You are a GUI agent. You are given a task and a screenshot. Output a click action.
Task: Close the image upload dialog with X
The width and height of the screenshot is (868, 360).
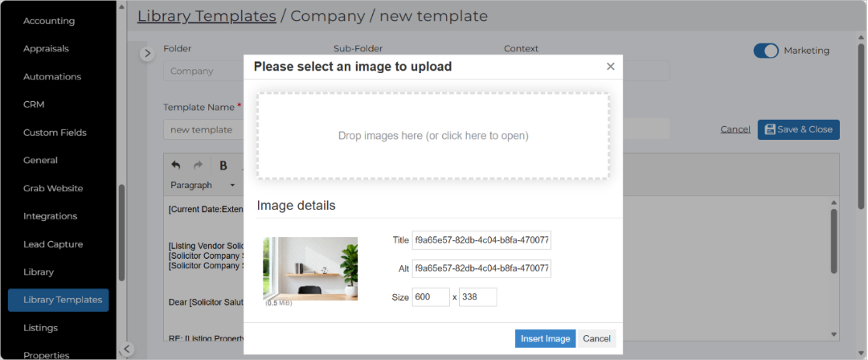coord(611,67)
